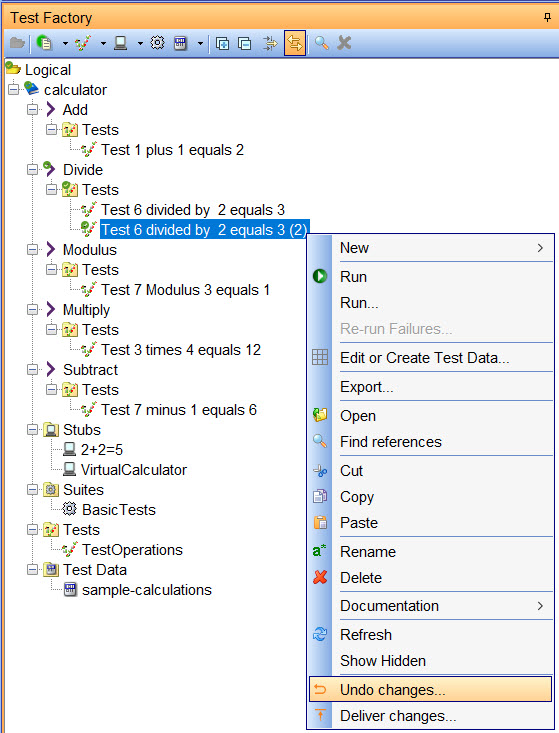Choose Find references from context menu

click(x=430, y=442)
